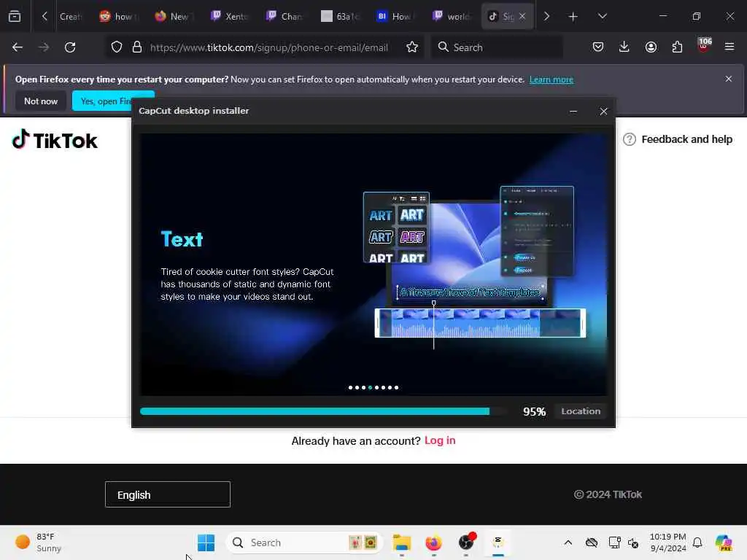Image resolution: width=747 pixels, height=560 pixels.
Task: Click the 'Location' button in CapCut installer
Action: 581,411
